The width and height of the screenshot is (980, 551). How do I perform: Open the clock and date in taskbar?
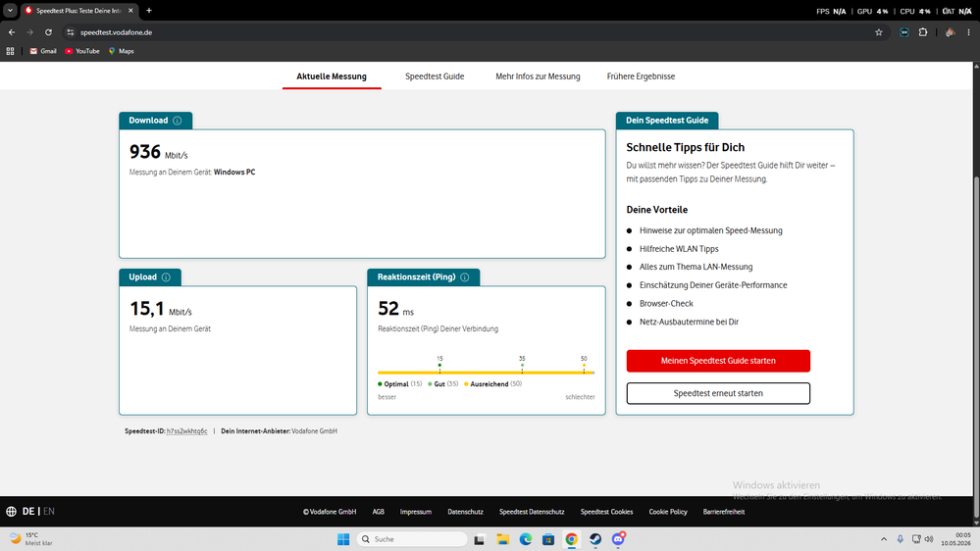[955, 539]
